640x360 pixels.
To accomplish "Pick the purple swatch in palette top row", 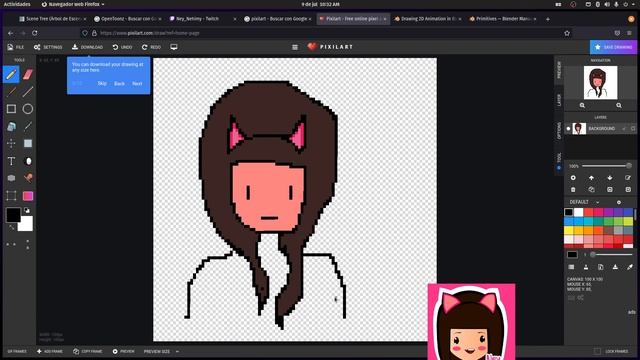I will point(608,212).
